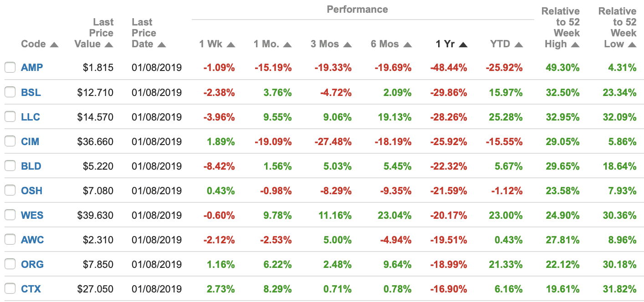Image resolution: width=644 pixels, height=302 pixels.
Task: Click the OSH 1 Yr value -21.59%
Action: [449, 191]
